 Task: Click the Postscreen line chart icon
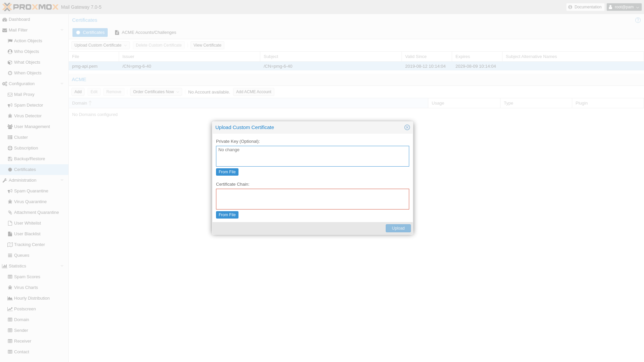(x=10, y=309)
